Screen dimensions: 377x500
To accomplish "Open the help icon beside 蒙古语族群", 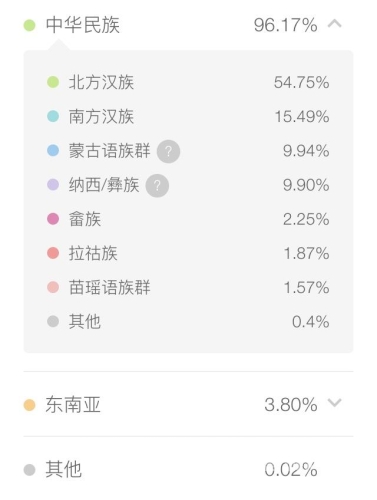I will [169, 152].
